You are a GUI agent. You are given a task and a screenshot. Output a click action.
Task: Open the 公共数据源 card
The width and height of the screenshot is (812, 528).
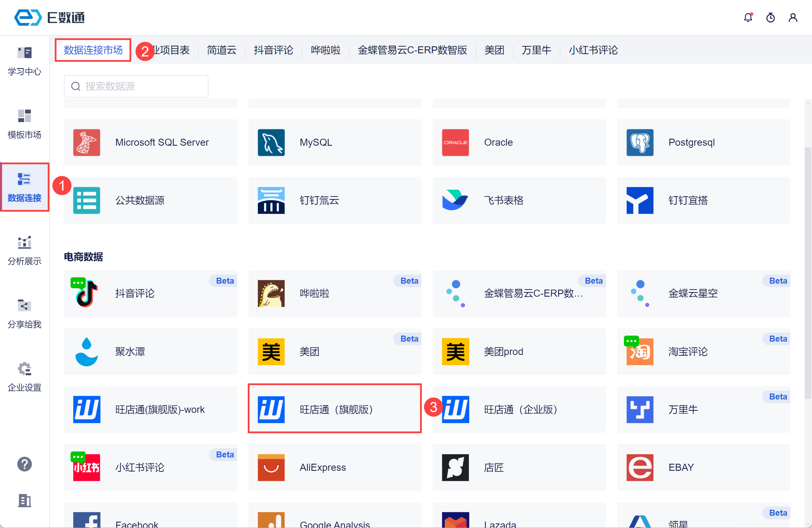pyautogui.click(x=151, y=200)
